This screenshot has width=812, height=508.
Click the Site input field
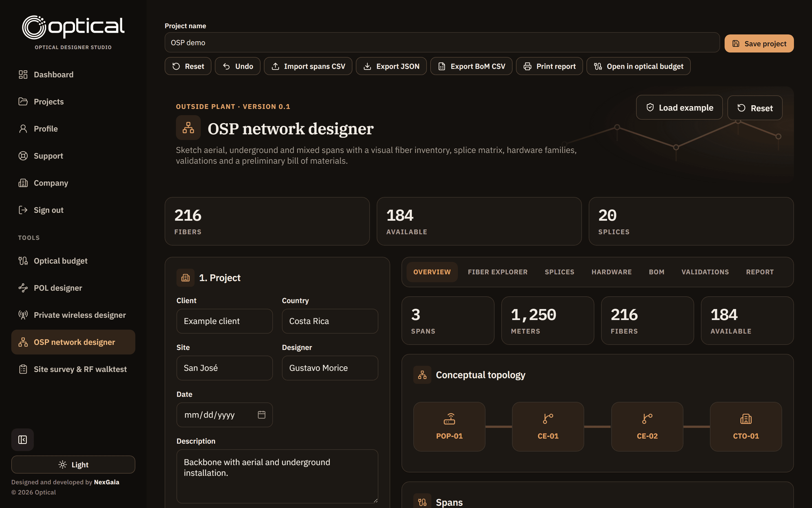(x=224, y=368)
